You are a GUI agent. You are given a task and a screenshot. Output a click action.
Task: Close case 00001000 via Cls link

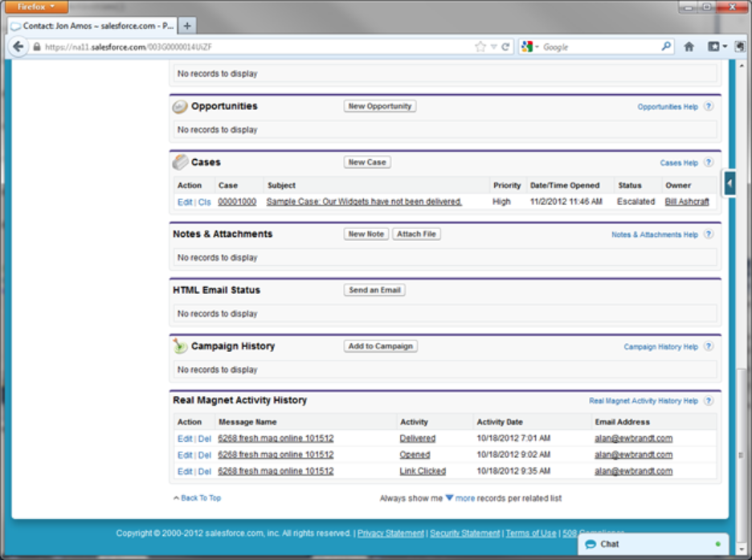(x=205, y=202)
